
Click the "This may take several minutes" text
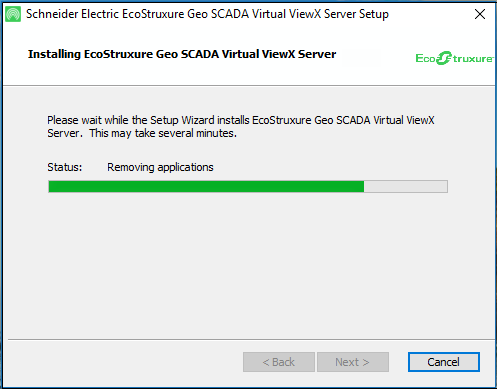coord(163,133)
